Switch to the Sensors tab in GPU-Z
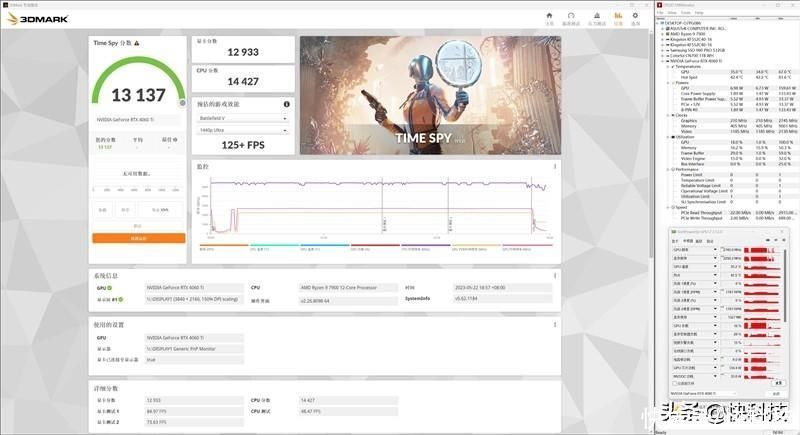The width and height of the screenshot is (800, 435). (x=688, y=241)
